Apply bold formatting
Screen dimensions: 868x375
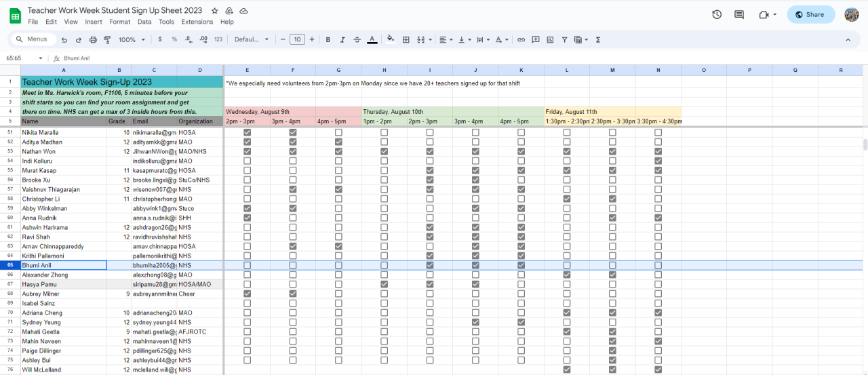(328, 40)
